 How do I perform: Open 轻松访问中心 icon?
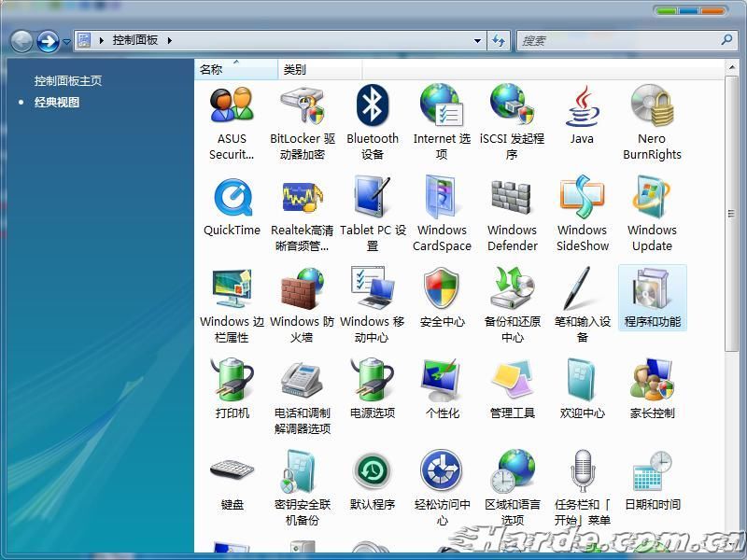442,488
